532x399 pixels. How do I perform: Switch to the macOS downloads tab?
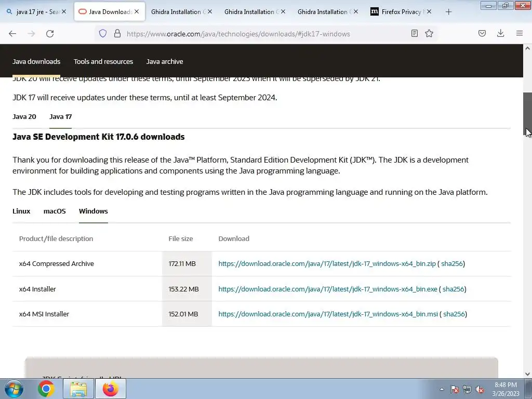pyautogui.click(x=55, y=211)
